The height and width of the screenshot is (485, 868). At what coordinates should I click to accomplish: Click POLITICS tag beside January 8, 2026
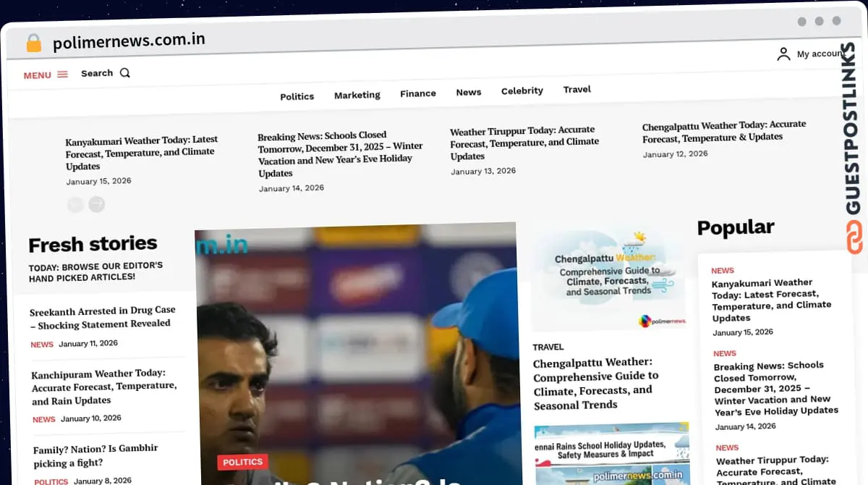pos(51,481)
